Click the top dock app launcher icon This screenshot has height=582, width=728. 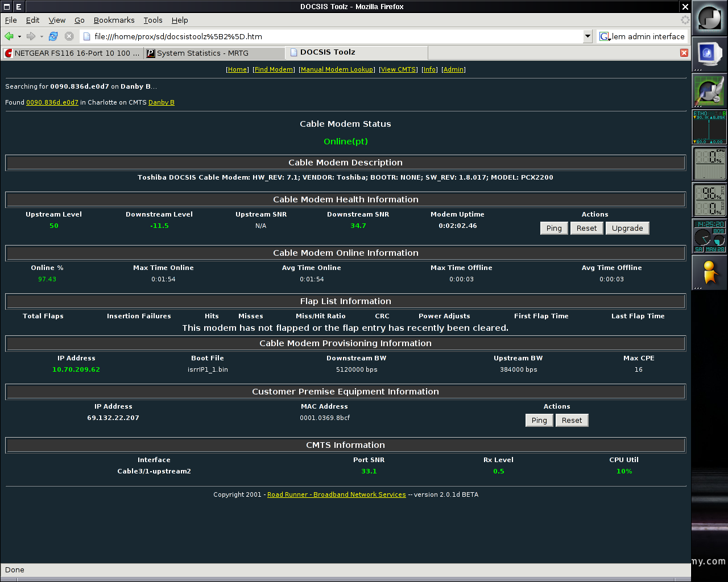pyautogui.click(x=709, y=18)
